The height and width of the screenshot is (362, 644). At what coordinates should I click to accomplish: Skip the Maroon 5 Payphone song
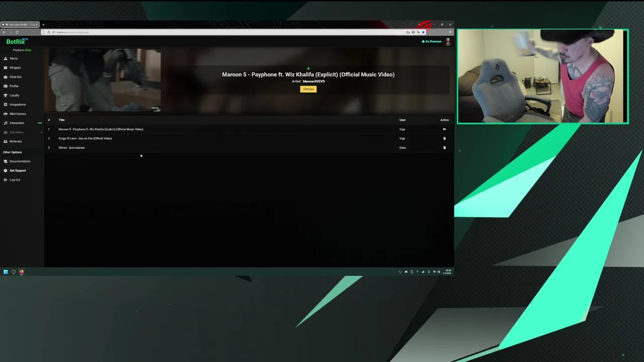(x=444, y=129)
